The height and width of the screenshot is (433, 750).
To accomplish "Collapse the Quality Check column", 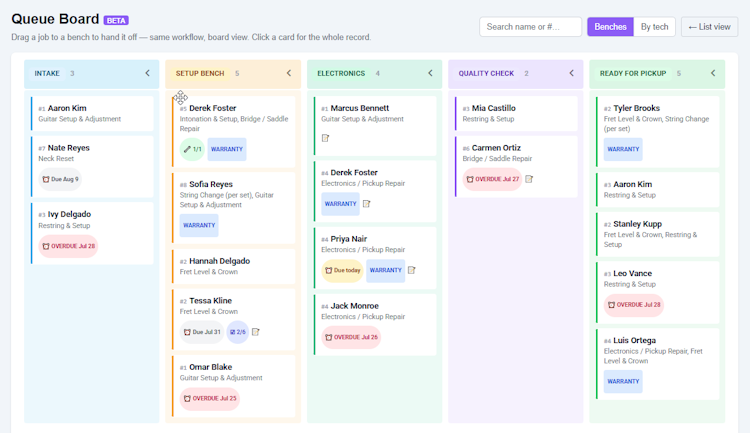I will click(572, 73).
